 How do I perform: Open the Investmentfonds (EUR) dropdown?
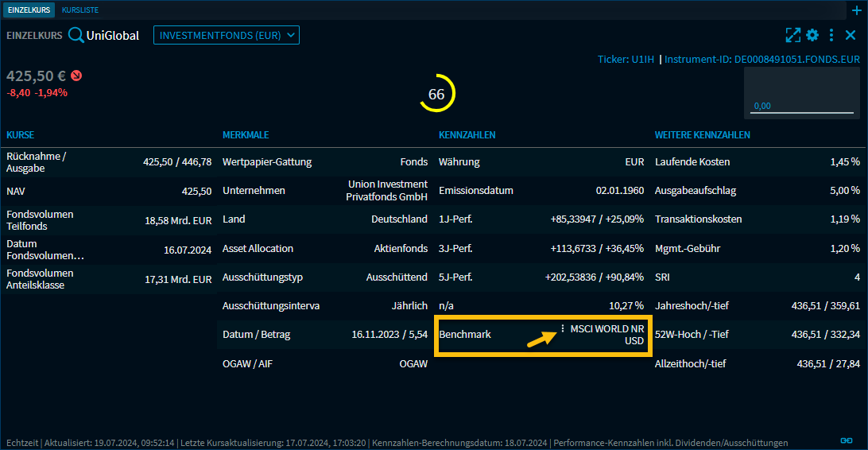227,35
